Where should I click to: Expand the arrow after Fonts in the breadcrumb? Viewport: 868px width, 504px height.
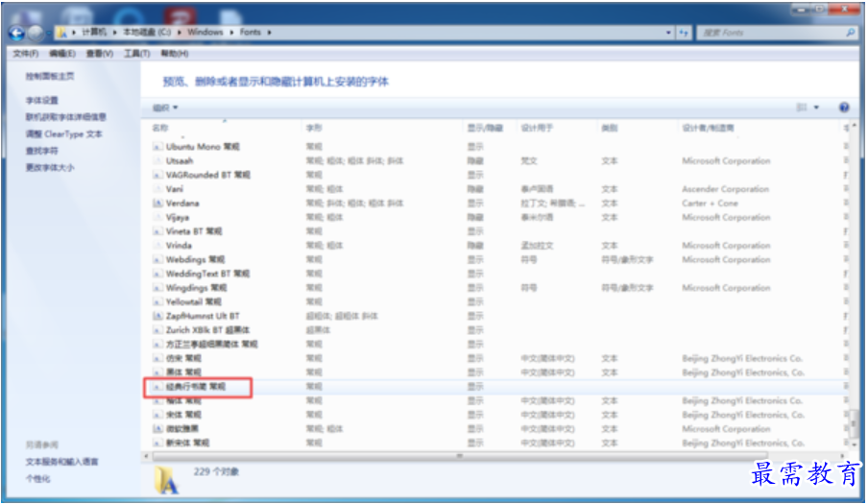click(x=270, y=33)
